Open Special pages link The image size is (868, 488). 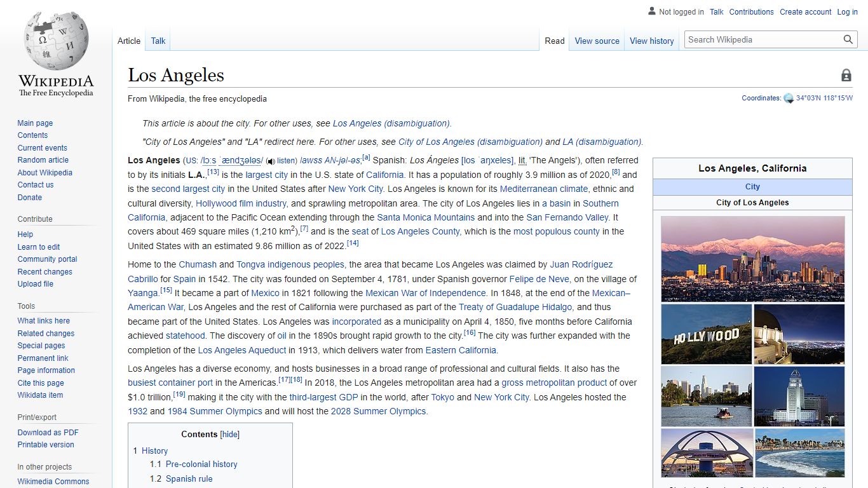pos(41,346)
